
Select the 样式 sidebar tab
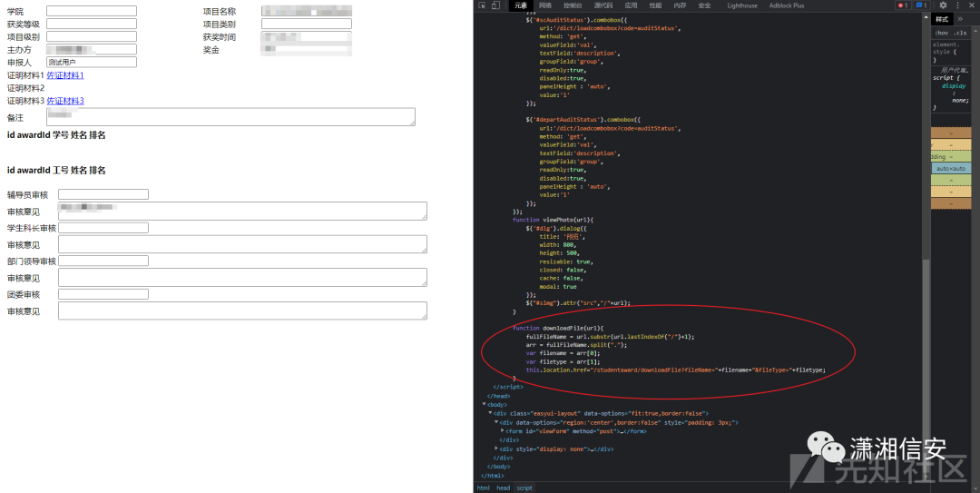point(942,19)
